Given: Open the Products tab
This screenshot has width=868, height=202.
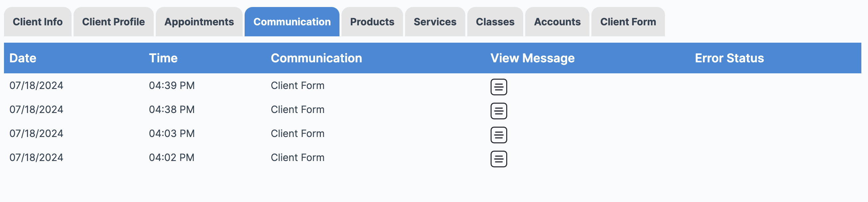Looking at the screenshot, I should click(372, 22).
